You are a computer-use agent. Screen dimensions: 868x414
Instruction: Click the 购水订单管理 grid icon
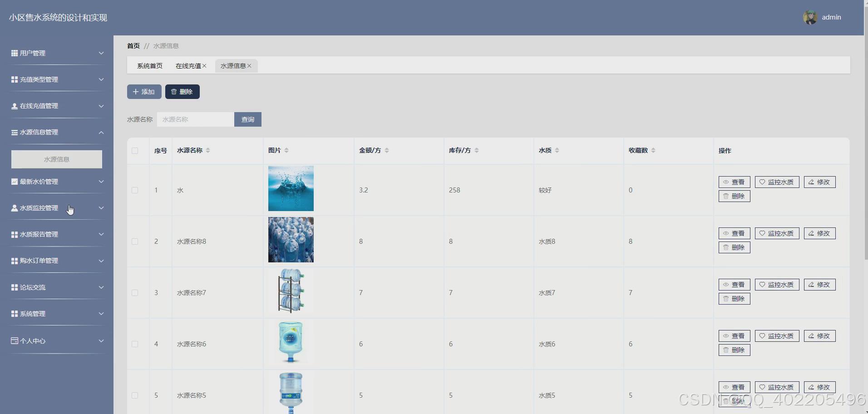click(15, 261)
